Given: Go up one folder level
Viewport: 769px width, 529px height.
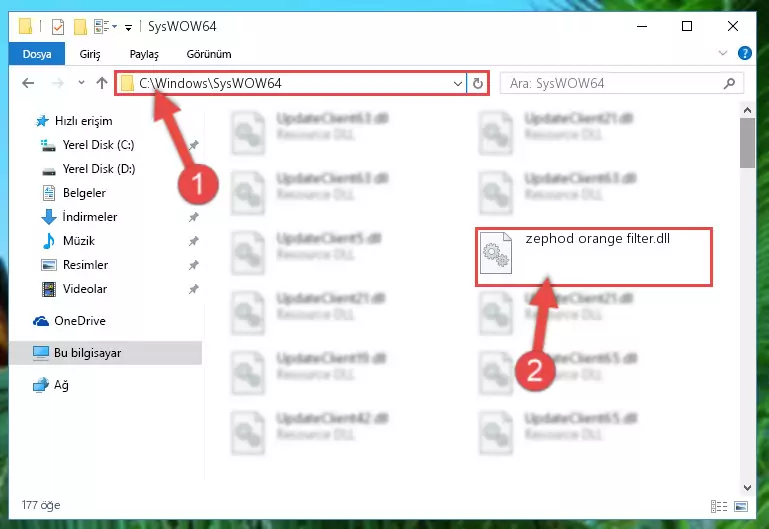Looking at the screenshot, I should click(x=102, y=83).
